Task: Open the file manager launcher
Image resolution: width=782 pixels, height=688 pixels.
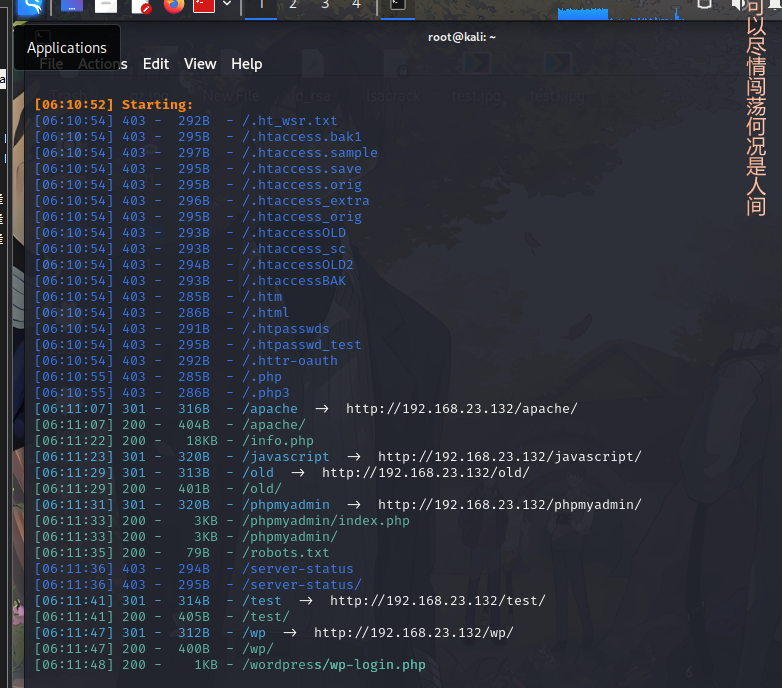Action: (105, 6)
